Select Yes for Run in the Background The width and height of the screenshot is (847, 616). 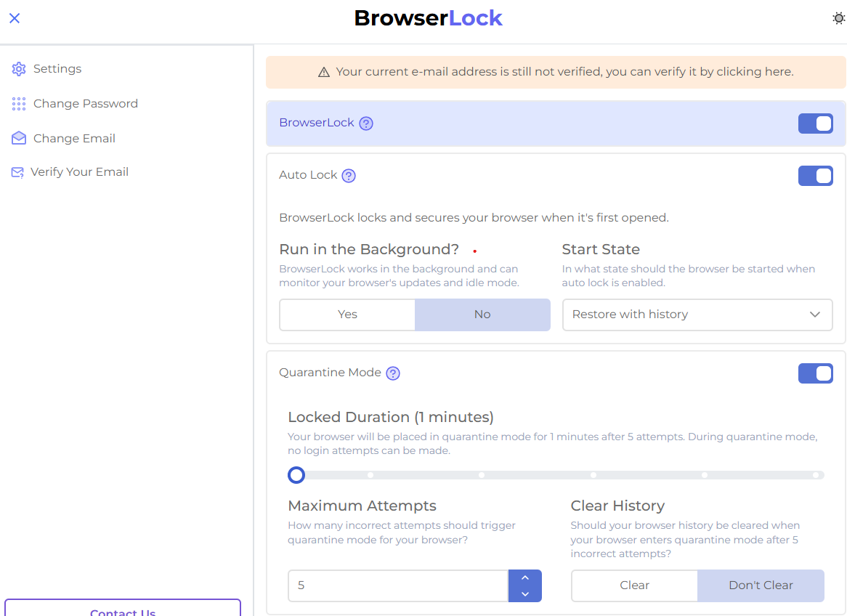point(347,315)
